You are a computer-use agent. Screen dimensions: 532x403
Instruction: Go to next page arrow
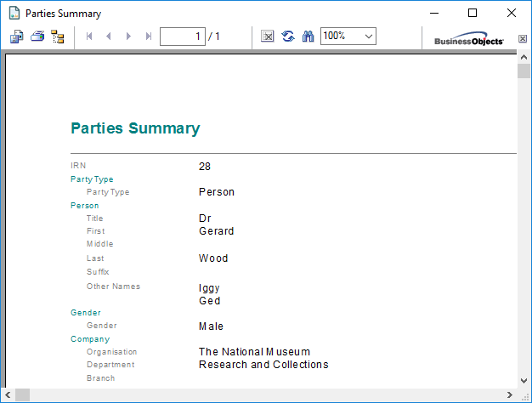tap(128, 37)
